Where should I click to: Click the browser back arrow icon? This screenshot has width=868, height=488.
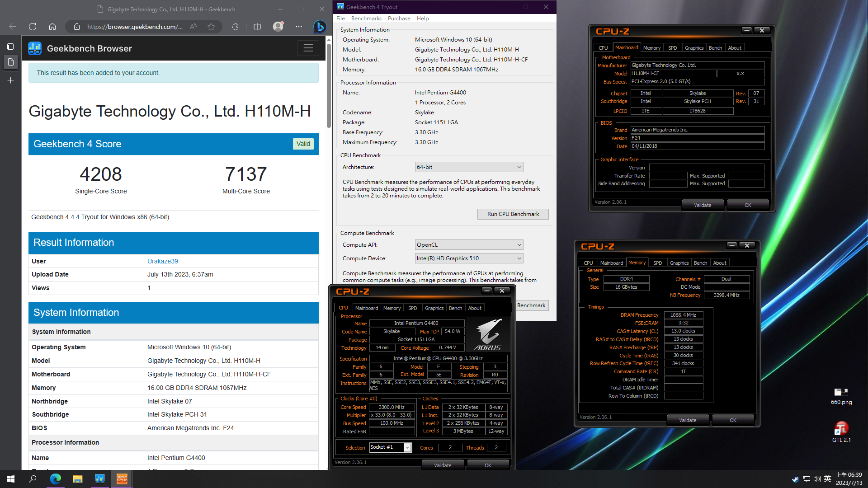pyautogui.click(x=13, y=27)
